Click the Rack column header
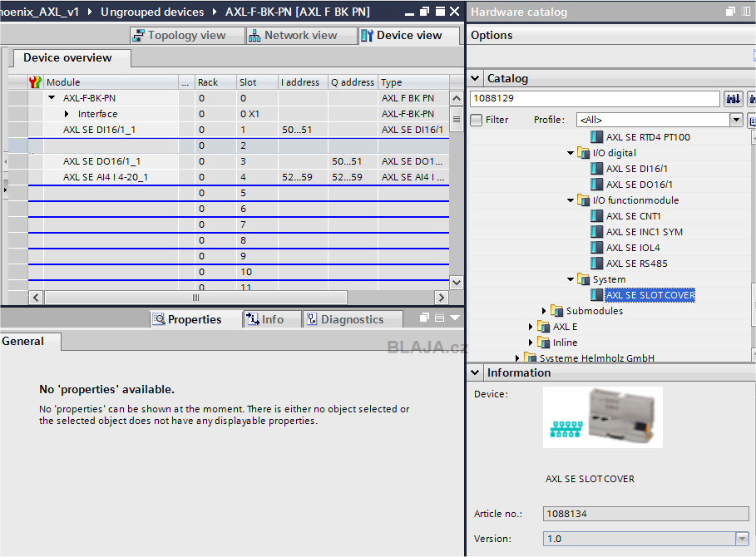 (x=215, y=82)
